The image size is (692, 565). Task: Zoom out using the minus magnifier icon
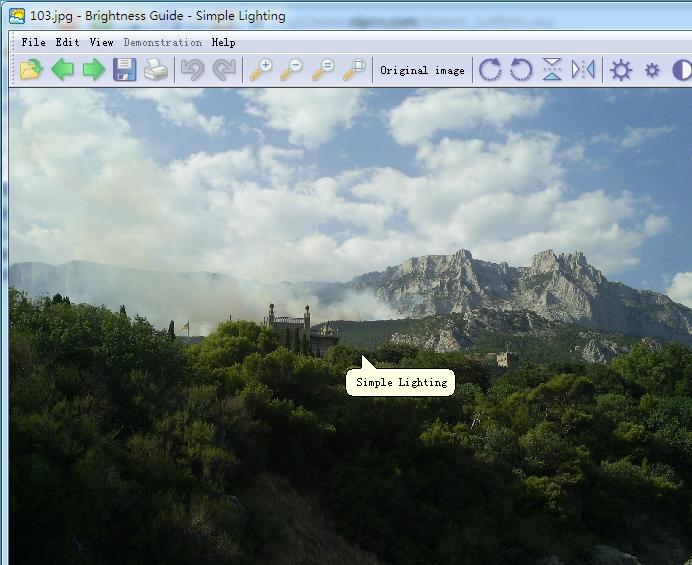click(292, 70)
